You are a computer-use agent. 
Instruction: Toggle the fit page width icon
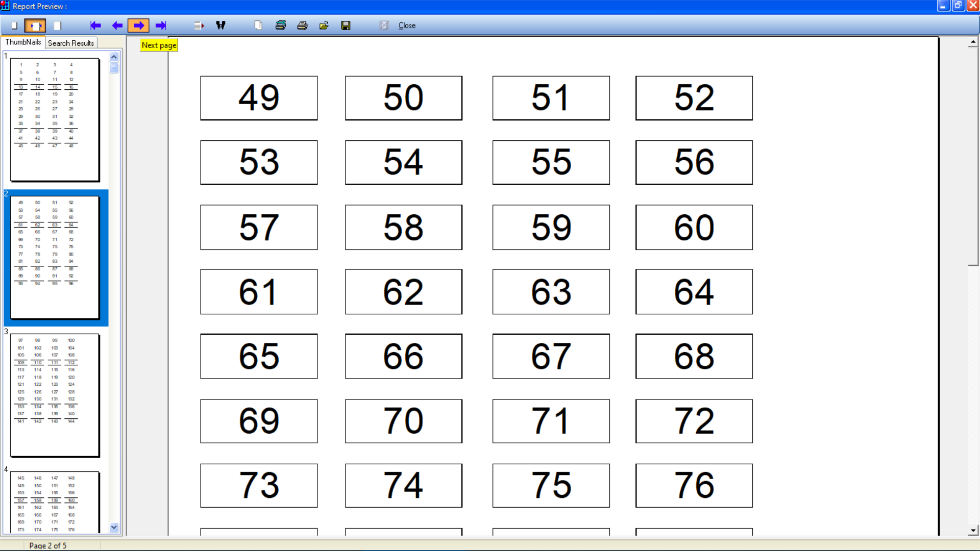pos(35,26)
